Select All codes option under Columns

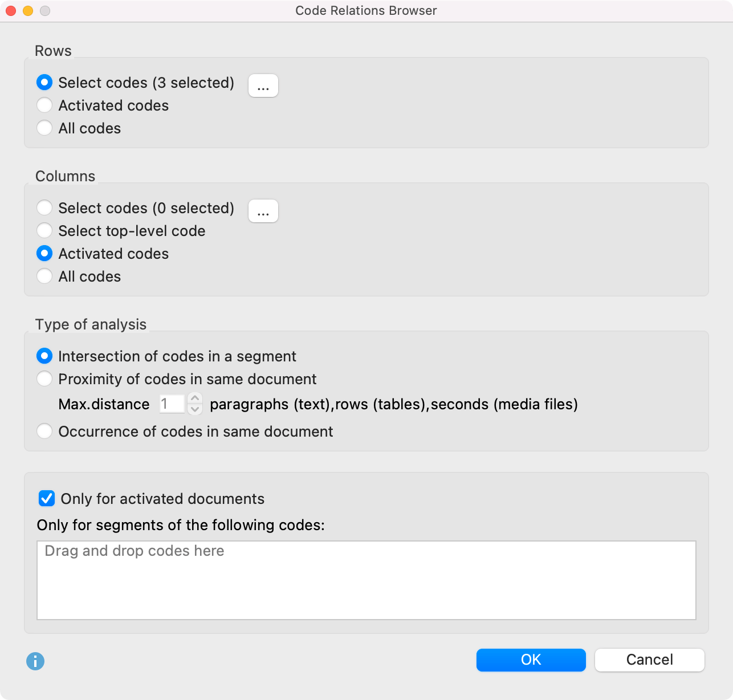(44, 276)
